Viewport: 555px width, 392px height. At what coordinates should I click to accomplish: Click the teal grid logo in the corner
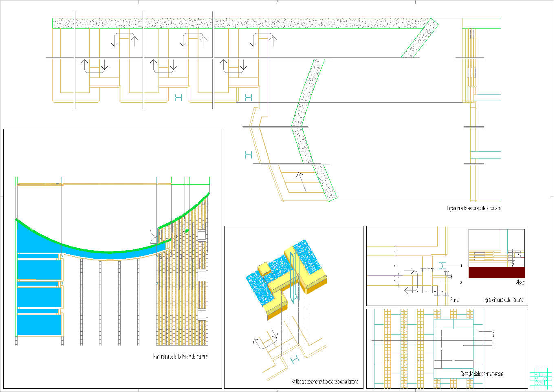(541, 377)
